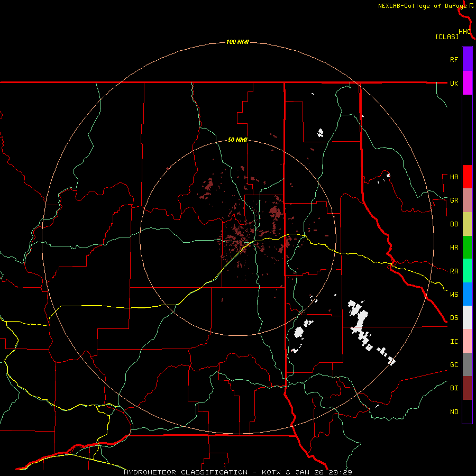Select the 'HA' legend label
This screenshot has width=476, height=476.
(x=454, y=177)
